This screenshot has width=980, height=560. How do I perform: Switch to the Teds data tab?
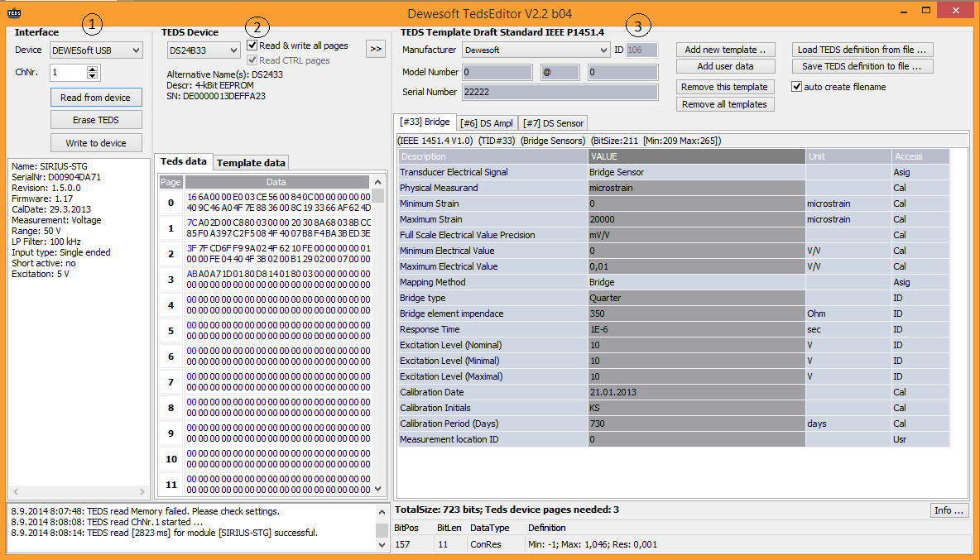(183, 161)
